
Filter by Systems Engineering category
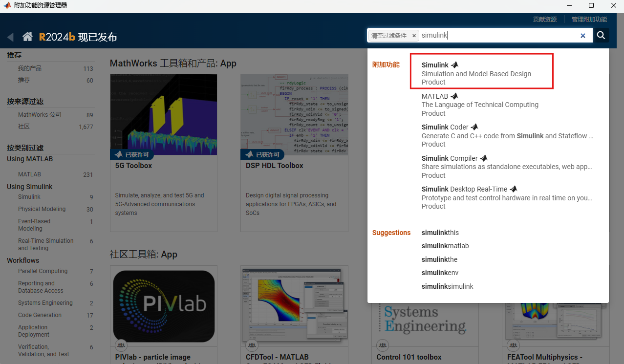[45, 303]
